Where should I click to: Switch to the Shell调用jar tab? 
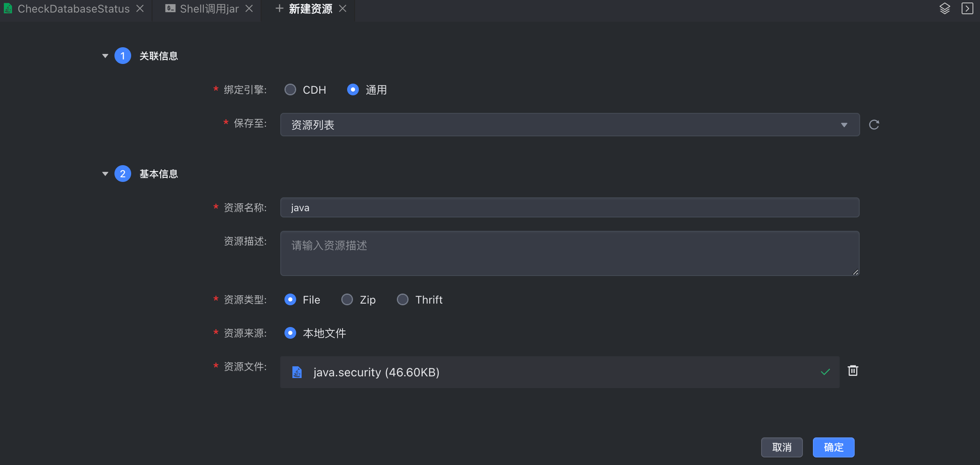[x=209, y=8]
